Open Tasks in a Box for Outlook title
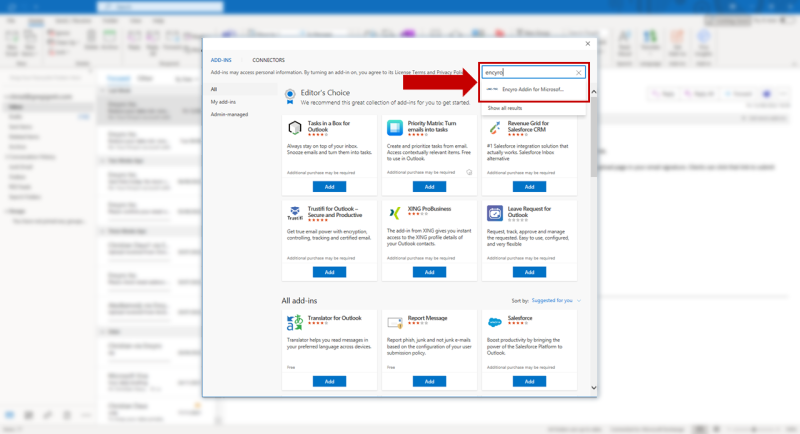The width and height of the screenshot is (800, 434). tap(329, 126)
